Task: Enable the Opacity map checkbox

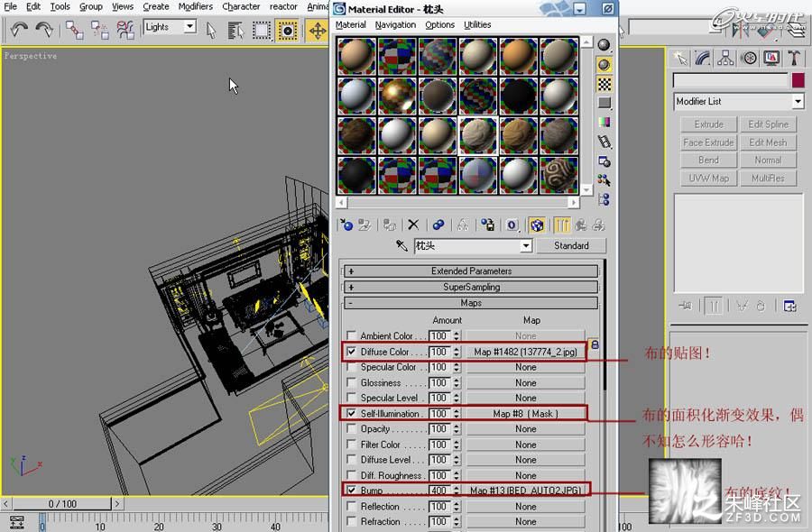Action: pyautogui.click(x=352, y=428)
